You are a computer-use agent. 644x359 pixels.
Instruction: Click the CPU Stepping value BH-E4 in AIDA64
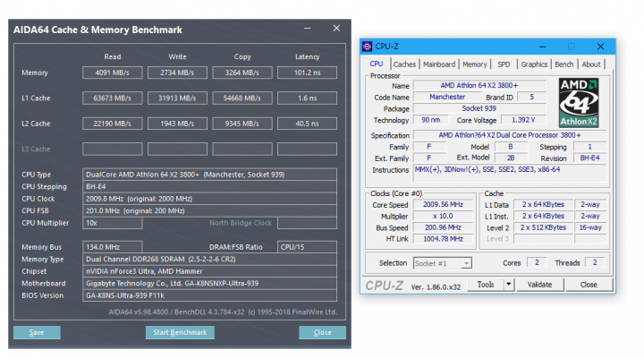pos(209,186)
